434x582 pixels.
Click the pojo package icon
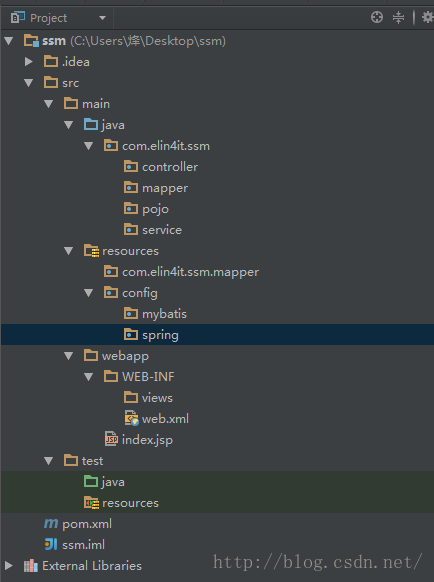coord(131,208)
